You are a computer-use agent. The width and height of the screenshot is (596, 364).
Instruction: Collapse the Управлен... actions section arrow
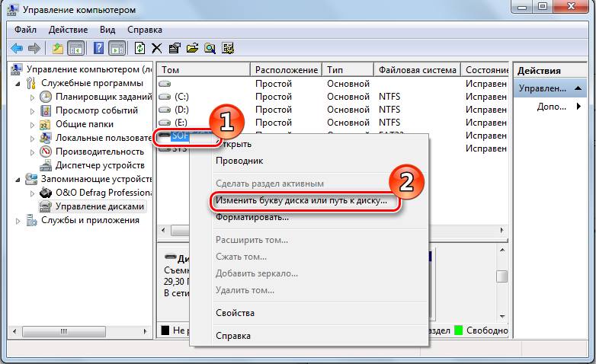click(578, 88)
